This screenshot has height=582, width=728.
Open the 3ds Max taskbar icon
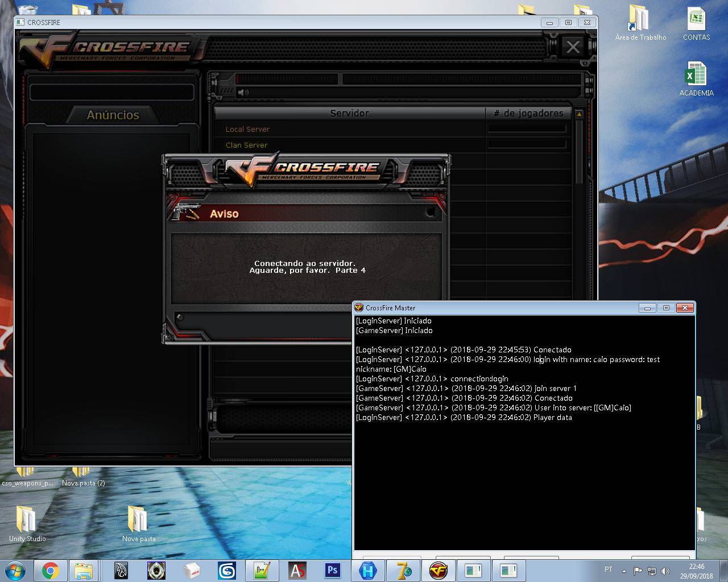227,570
